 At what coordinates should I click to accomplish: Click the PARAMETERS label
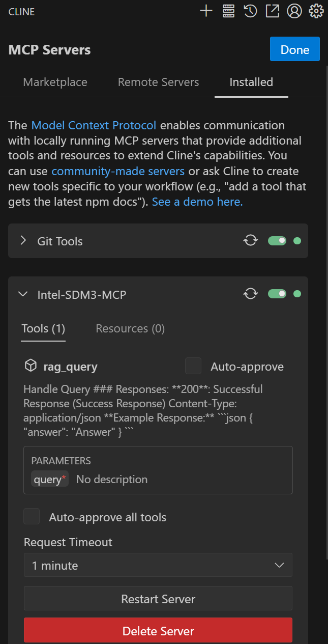[x=61, y=461]
